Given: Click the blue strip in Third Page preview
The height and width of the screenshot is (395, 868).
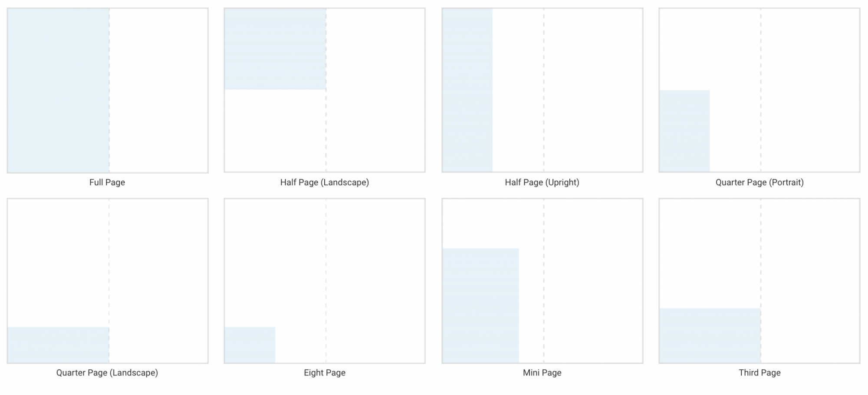Looking at the screenshot, I should click(710, 335).
